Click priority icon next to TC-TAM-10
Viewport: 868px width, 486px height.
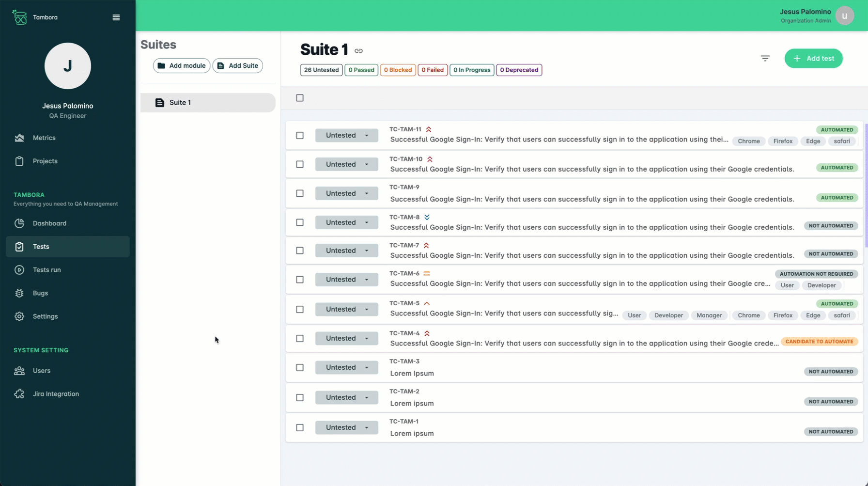[x=430, y=159]
